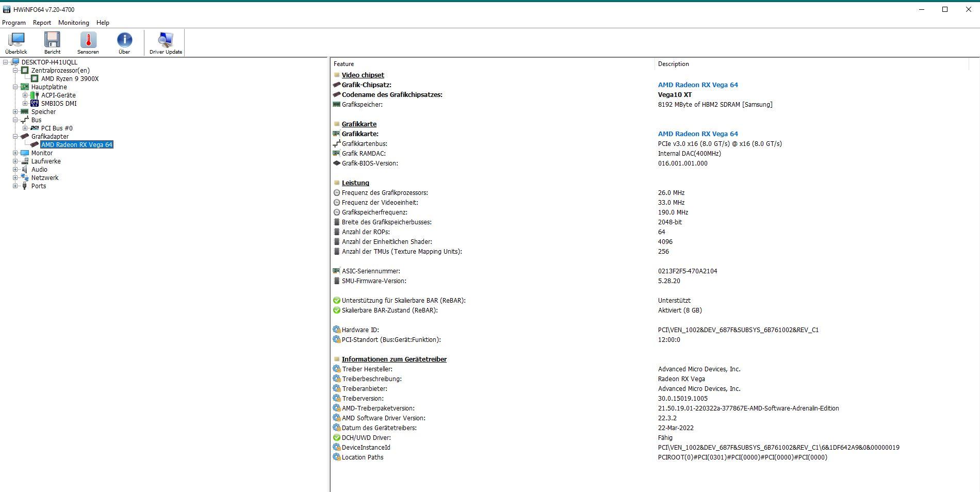Expand the Speicher tree node
This screenshot has width=980, height=492.
pyautogui.click(x=15, y=112)
